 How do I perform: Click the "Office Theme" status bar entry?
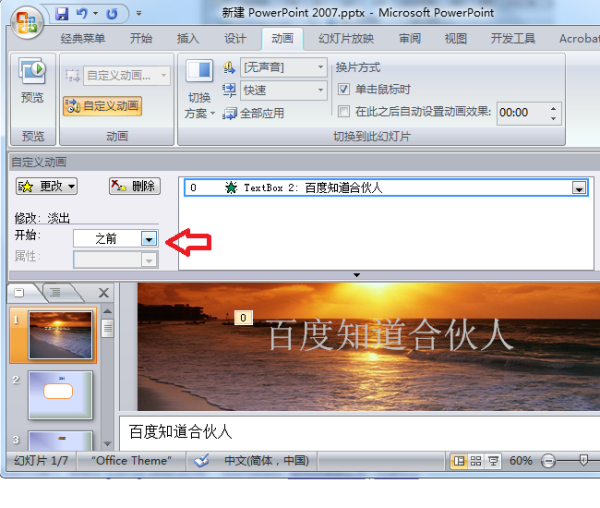(x=132, y=461)
